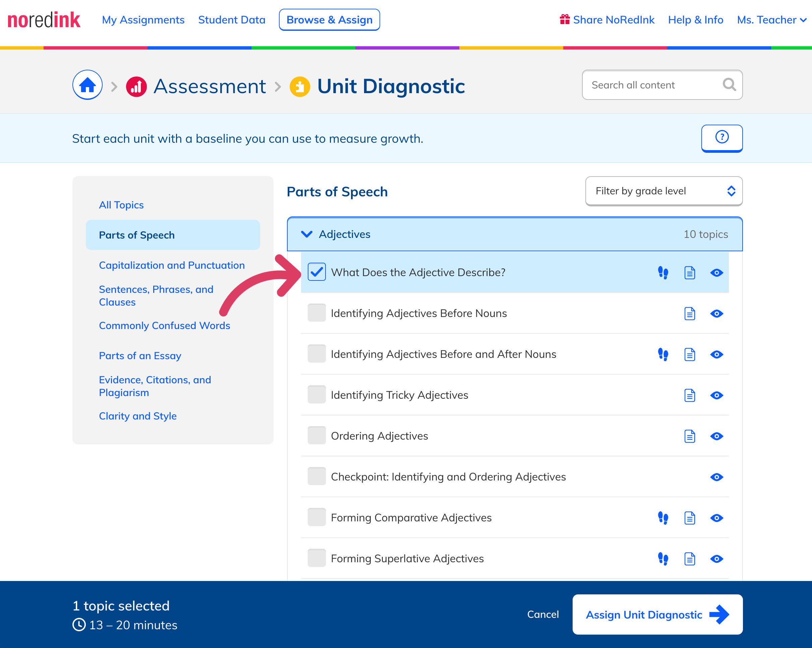Select Parts of Speech sidebar item
This screenshot has height=648, width=812.
tap(173, 235)
